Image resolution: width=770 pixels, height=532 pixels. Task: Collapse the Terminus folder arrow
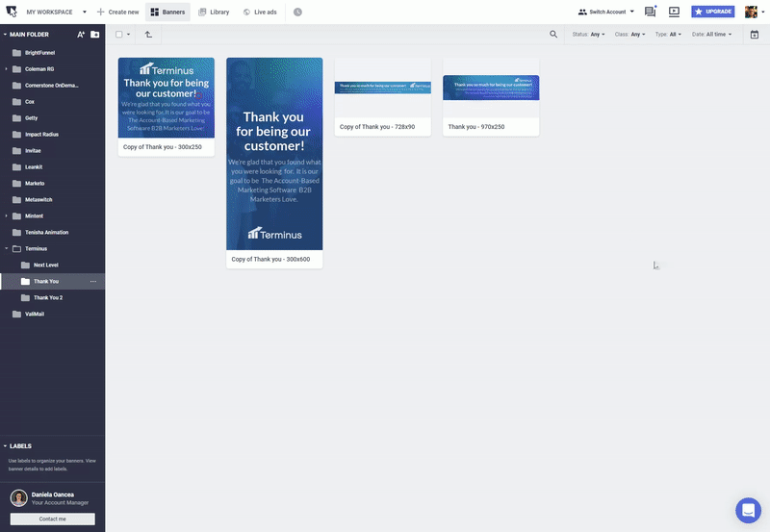(x=6, y=248)
